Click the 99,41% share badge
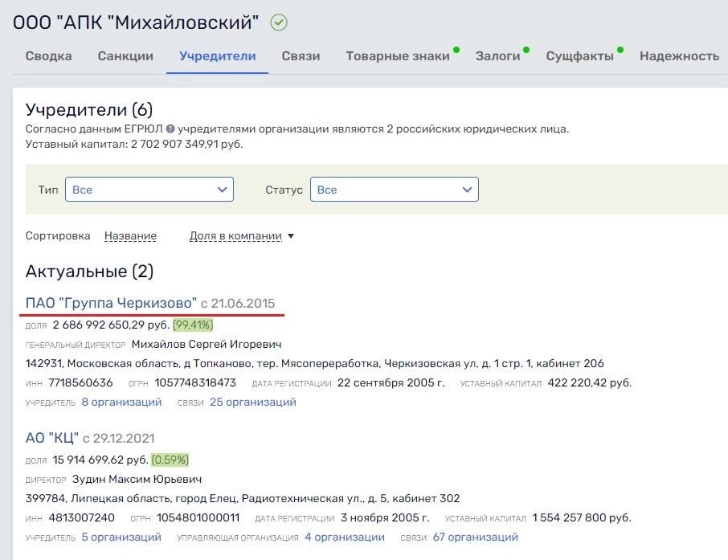The width and height of the screenshot is (728, 560). [193, 325]
